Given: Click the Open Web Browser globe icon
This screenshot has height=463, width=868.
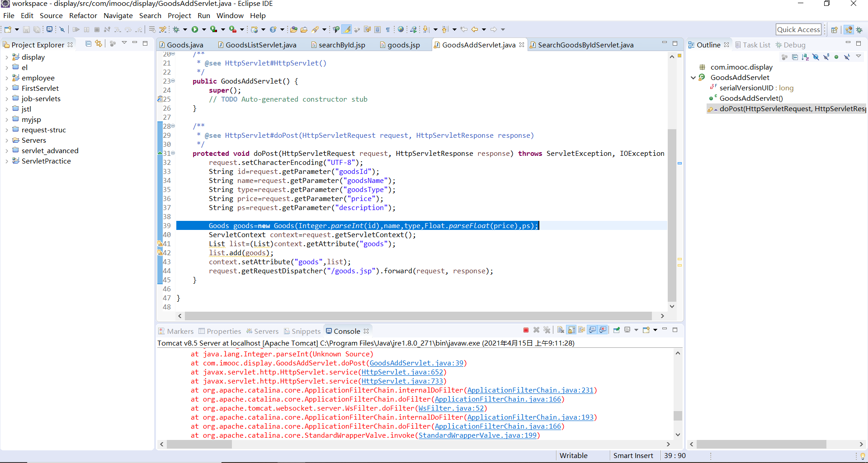Looking at the screenshot, I should pyautogui.click(x=401, y=29).
